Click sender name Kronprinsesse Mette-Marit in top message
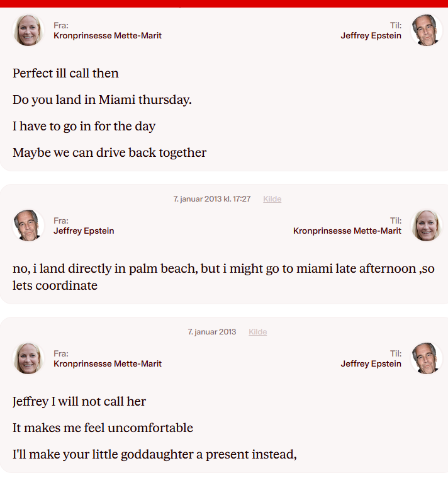 (x=108, y=36)
